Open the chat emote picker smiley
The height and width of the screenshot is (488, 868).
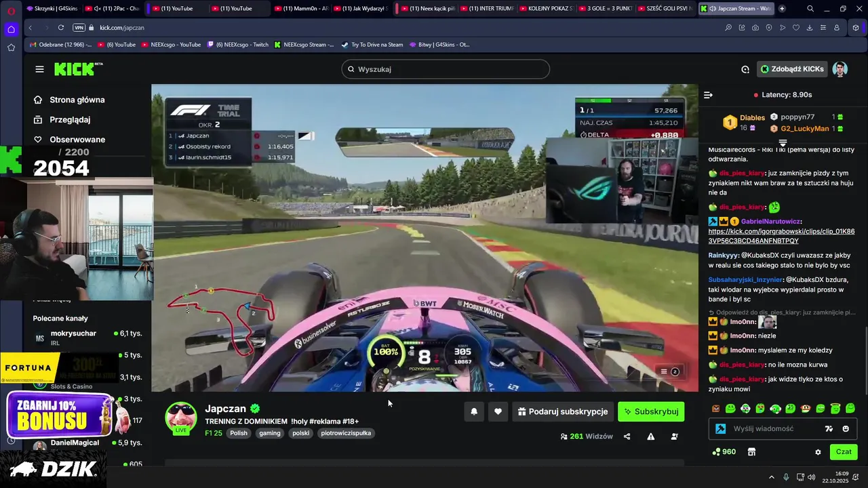(846, 428)
